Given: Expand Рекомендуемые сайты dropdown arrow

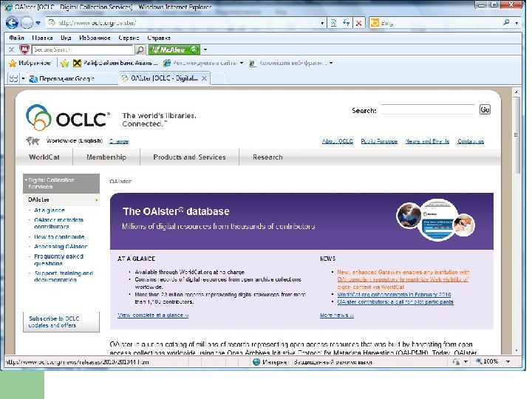Looking at the screenshot, I should [242, 63].
